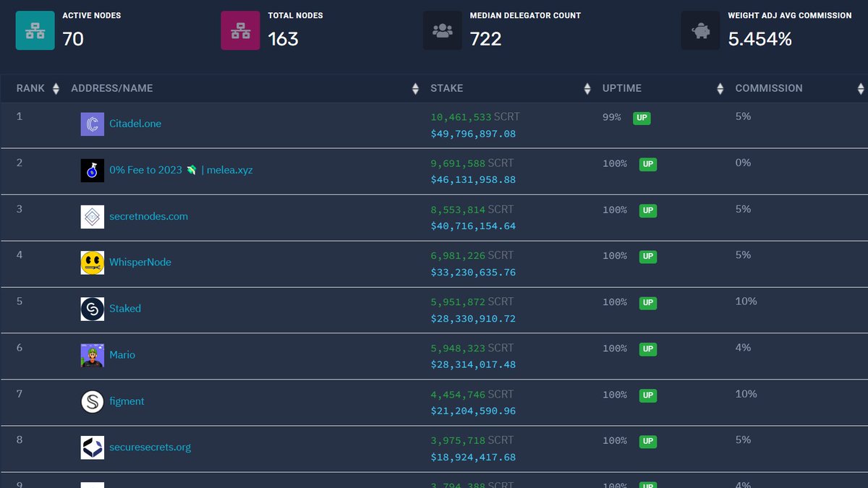This screenshot has width=868, height=488.
Task: Open the figment validator link
Action: pyautogui.click(x=127, y=401)
